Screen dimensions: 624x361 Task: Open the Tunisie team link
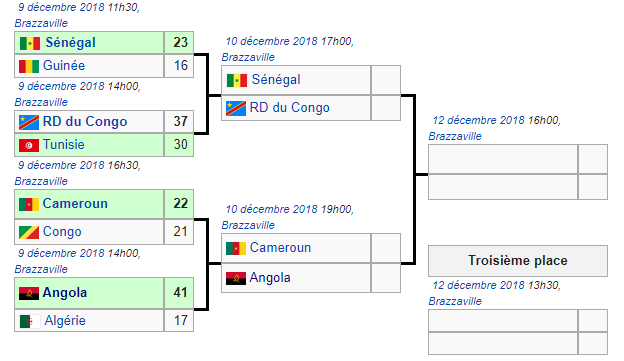pyautogui.click(x=64, y=144)
